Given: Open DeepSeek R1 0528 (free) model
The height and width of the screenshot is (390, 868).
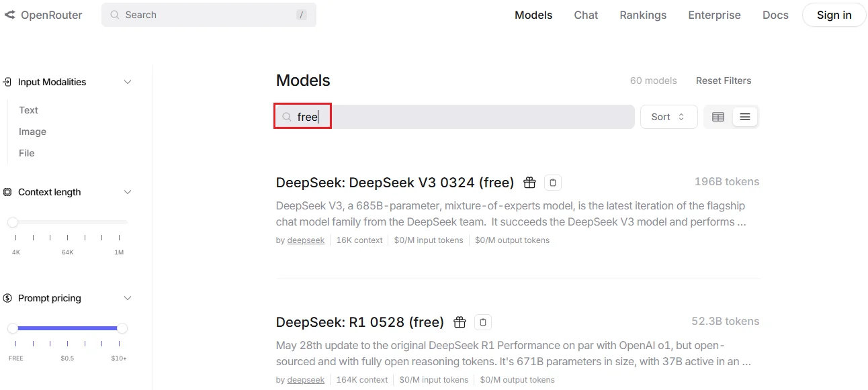Looking at the screenshot, I should pyautogui.click(x=360, y=322).
